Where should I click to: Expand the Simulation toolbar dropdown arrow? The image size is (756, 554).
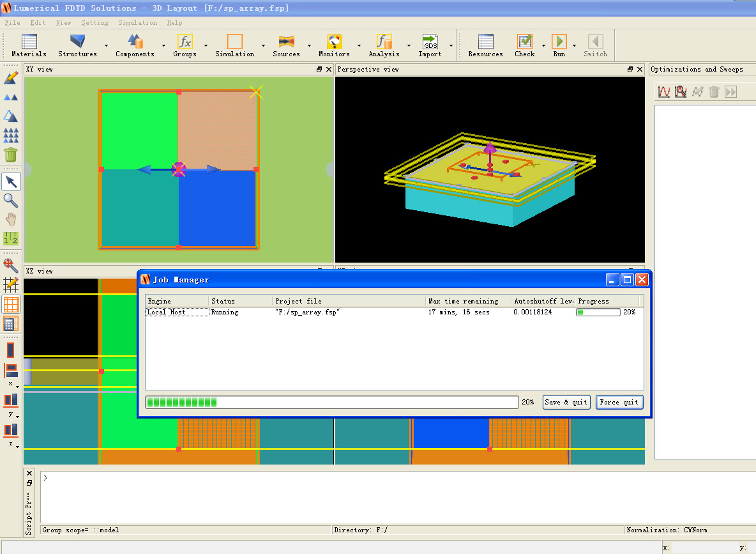click(x=263, y=46)
